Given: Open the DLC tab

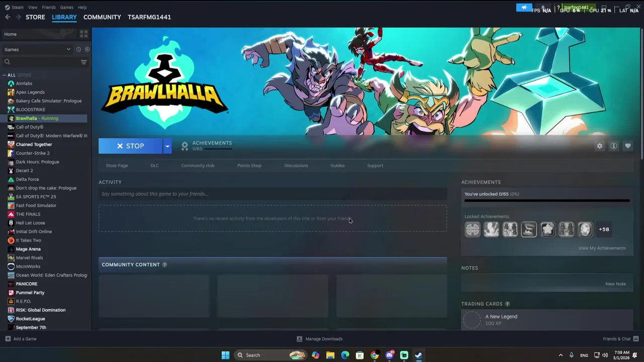Looking at the screenshot, I should point(154,165).
